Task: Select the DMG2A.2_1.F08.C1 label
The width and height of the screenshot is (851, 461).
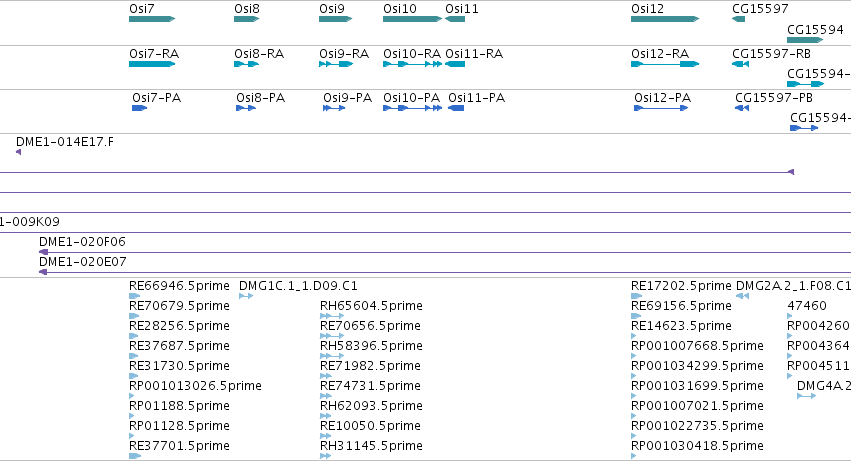Action: click(793, 286)
